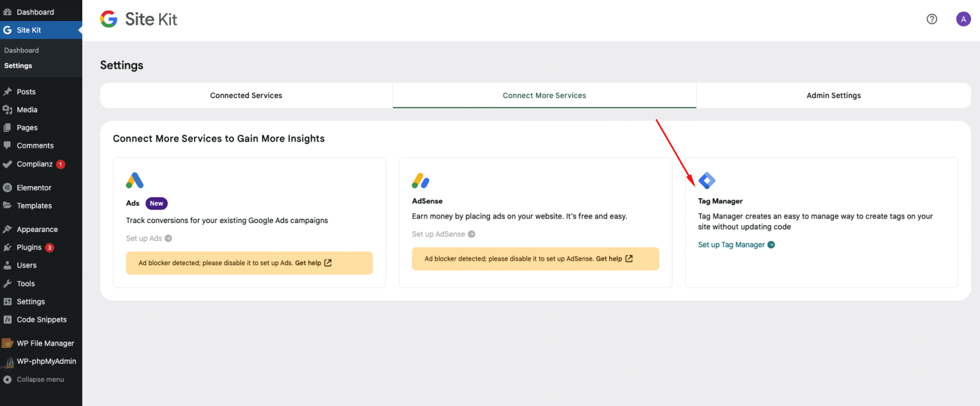The image size is (980, 406).
Task: Click Set up AdSense in the AdSense card
Action: (x=439, y=233)
